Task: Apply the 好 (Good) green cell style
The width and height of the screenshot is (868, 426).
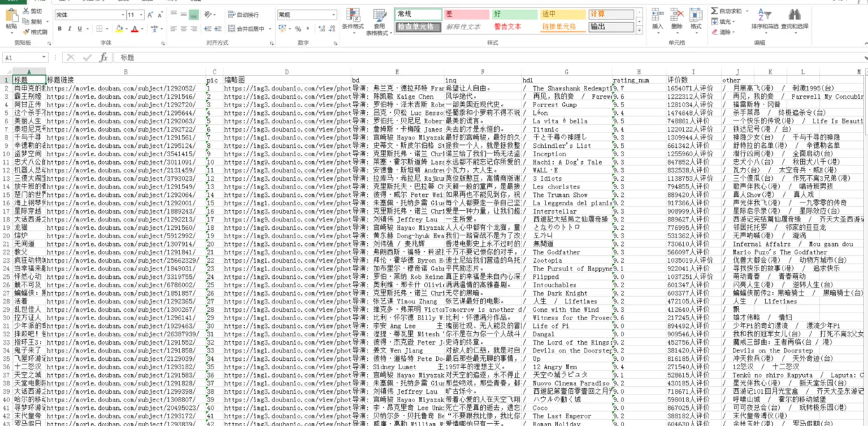Action: point(514,14)
